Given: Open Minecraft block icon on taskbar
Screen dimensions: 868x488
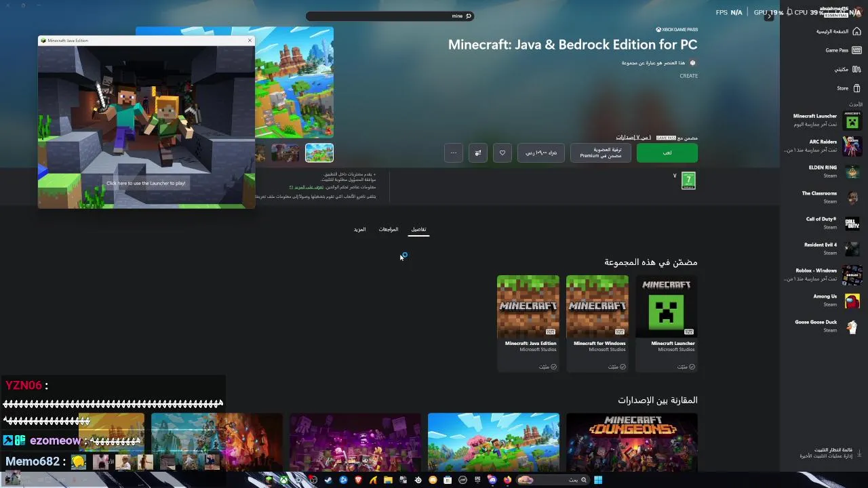Looking at the screenshot, I should [269, 480].
